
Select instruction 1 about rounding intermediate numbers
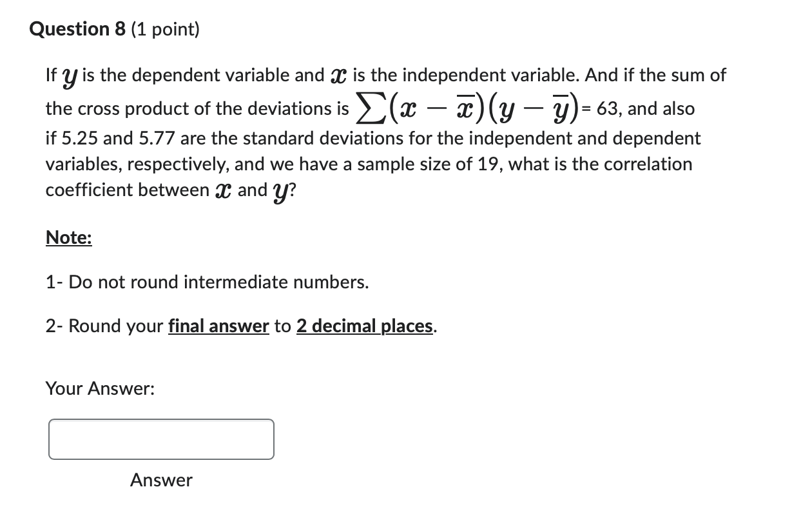click(x=206, y=282)
